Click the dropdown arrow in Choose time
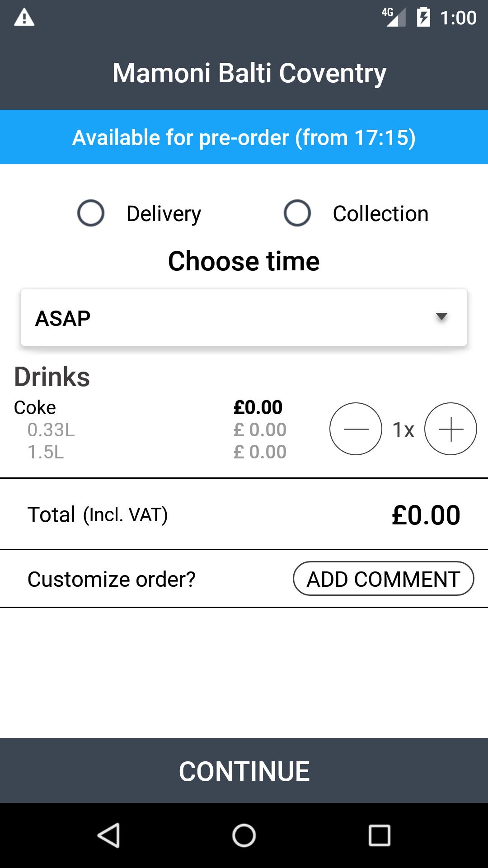Viewport: 488px width, 868px height. click(441, 317)
